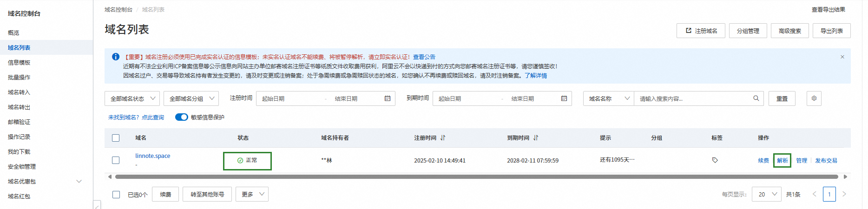Screen dimensions: 868x209
Task: Go to 批量操作 sidebar item
Action: (x=19, y=78)
